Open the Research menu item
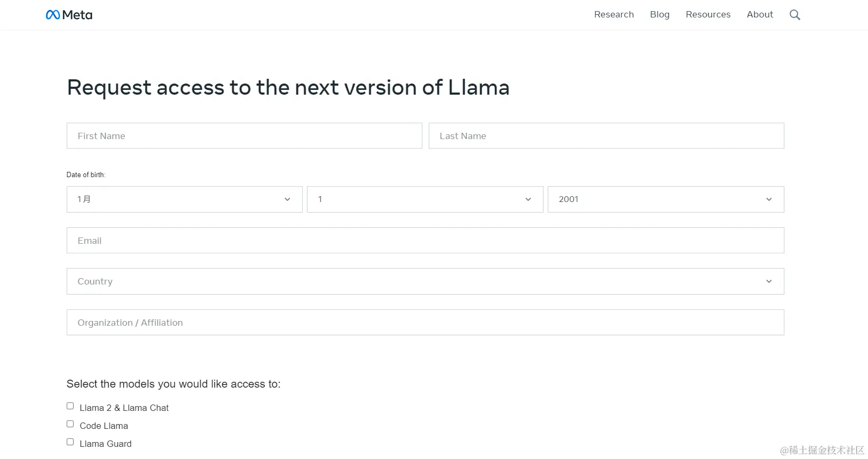 click(x=613, y=15)
